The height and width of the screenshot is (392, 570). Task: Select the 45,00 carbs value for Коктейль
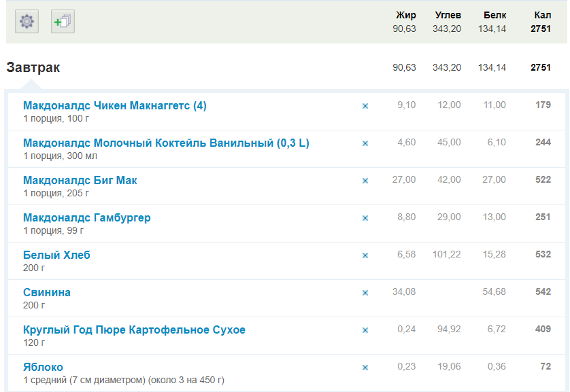pos(449,142)
